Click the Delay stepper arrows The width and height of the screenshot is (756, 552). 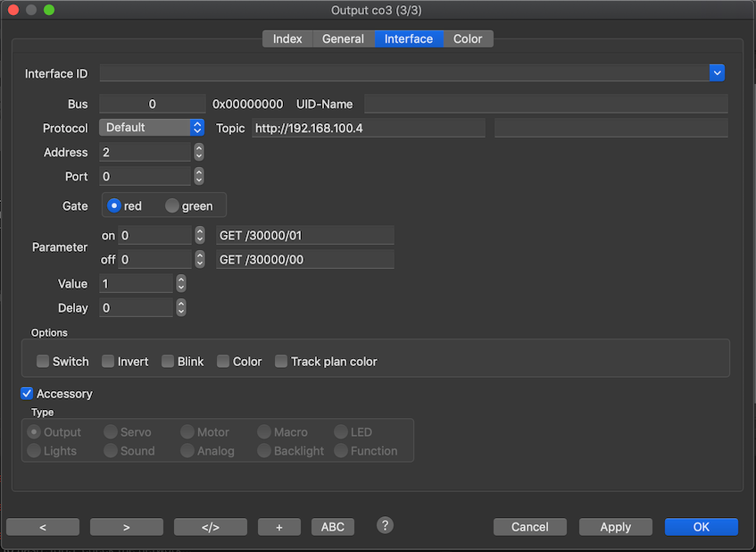[181, 308]
